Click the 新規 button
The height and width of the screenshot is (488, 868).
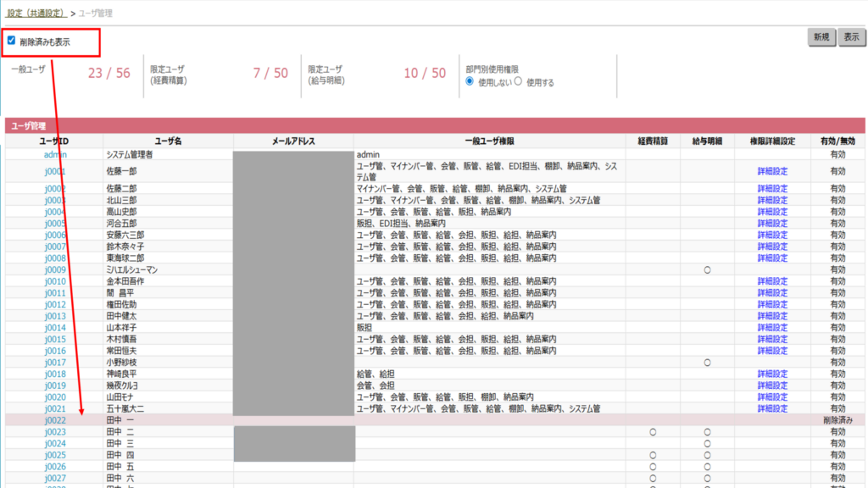coord(821,37)
